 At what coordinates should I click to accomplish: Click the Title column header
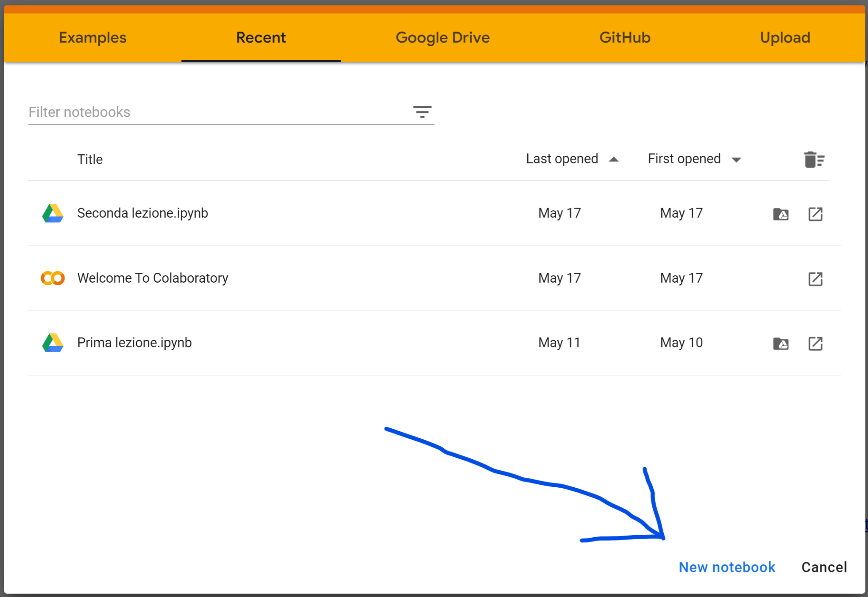point(90,159)
